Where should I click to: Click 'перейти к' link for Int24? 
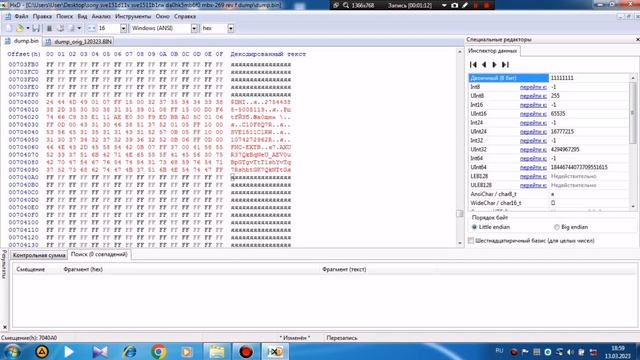coord(533,123)
